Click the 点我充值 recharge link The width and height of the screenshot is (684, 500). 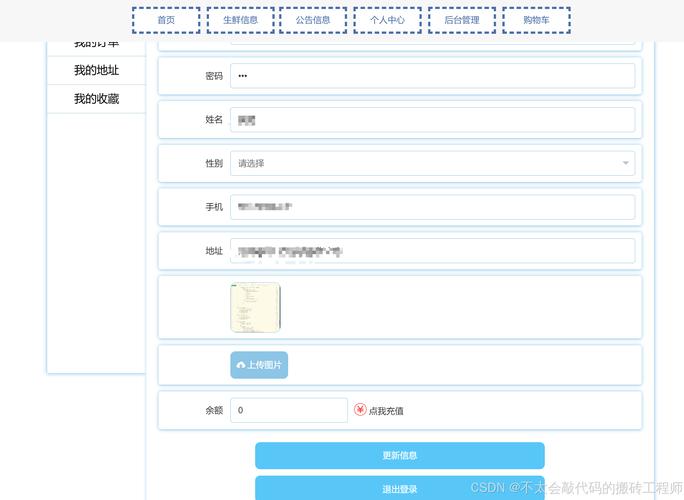pos(386,411)
